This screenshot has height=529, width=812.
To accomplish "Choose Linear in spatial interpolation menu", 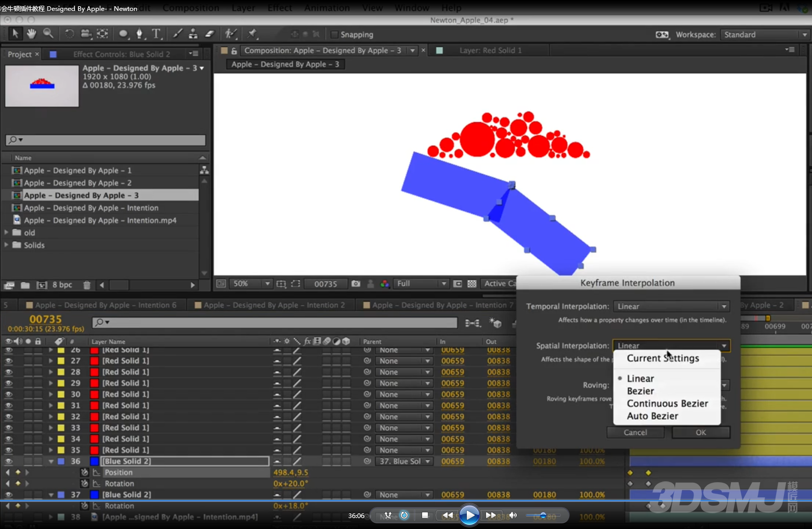I will pyautogui.click(x=640, y=379).
